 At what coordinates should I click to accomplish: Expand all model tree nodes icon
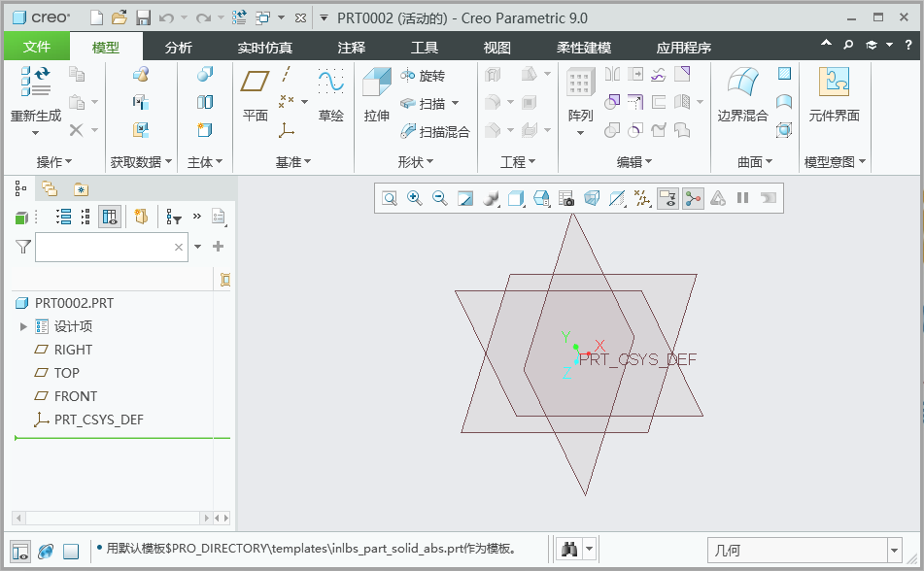coord(64,217)
